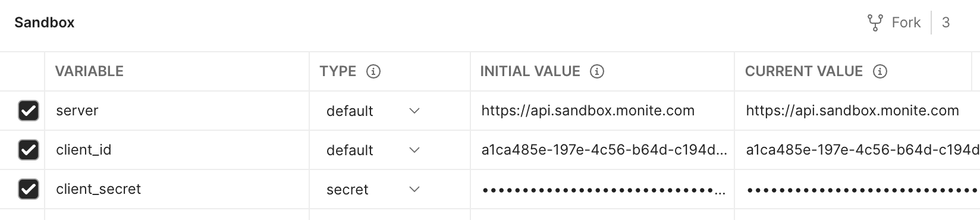Click info icon beside CURRENT VALUE header
The width and height of the screenshot is (980, 220).
point(880,71)
